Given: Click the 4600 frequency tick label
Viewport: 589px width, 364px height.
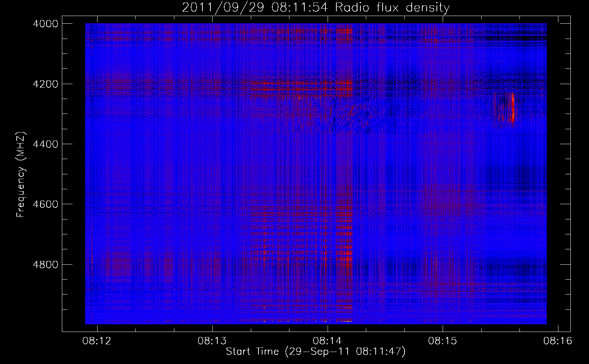Looking at the screenshot, I should click(x=46, y=204).
